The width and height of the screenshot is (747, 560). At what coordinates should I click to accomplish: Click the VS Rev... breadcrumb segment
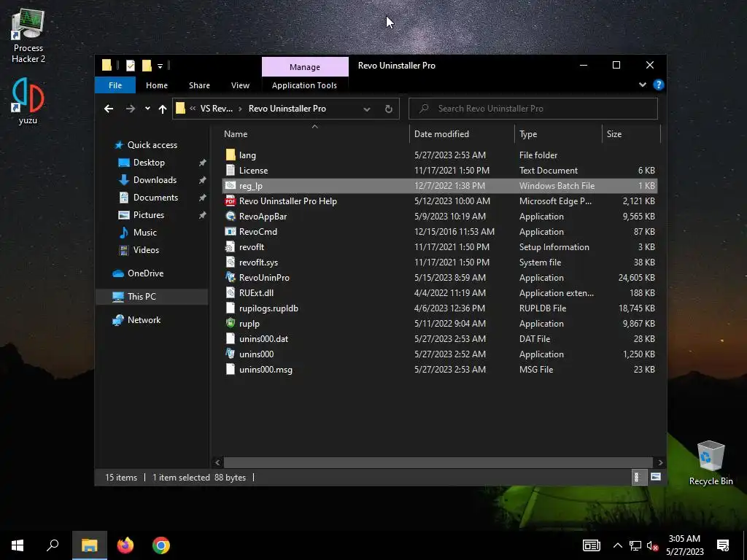[x=216, y=109]
